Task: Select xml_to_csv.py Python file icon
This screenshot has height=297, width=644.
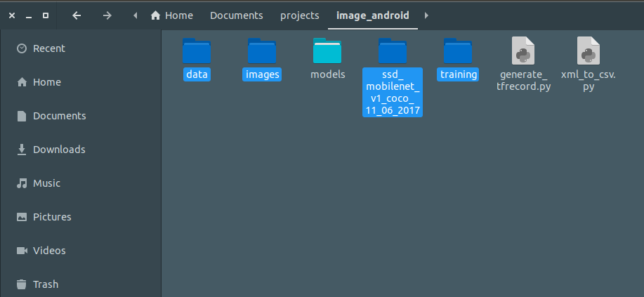Action: click(589, 51)
